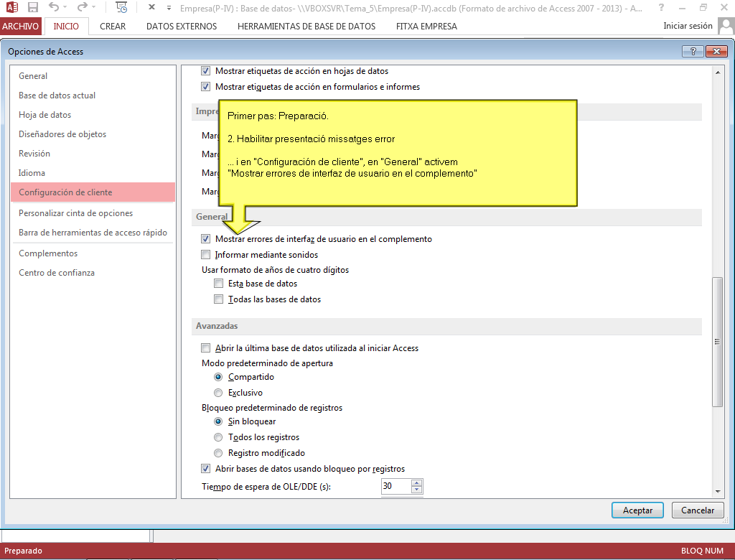Open the DATOS EXTERNOS ribbon tab
Viewport: 735px width, 560px height.
pos(182,27)
